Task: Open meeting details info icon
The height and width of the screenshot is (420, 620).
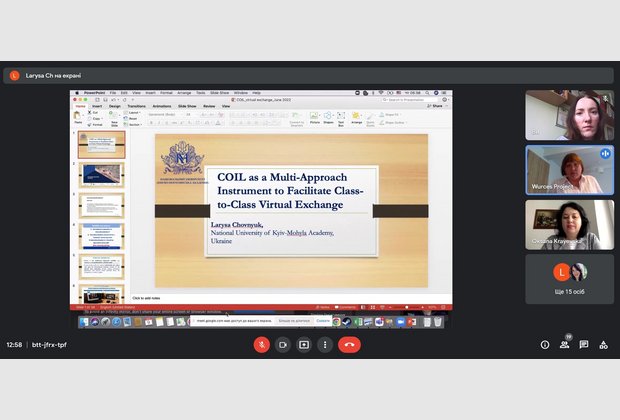Action: point(545,345)
